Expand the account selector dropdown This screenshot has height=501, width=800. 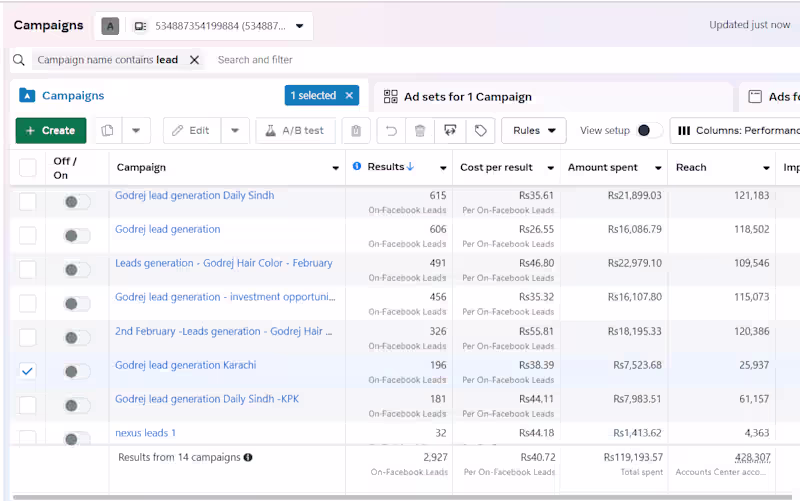click(x=299, y=26)
